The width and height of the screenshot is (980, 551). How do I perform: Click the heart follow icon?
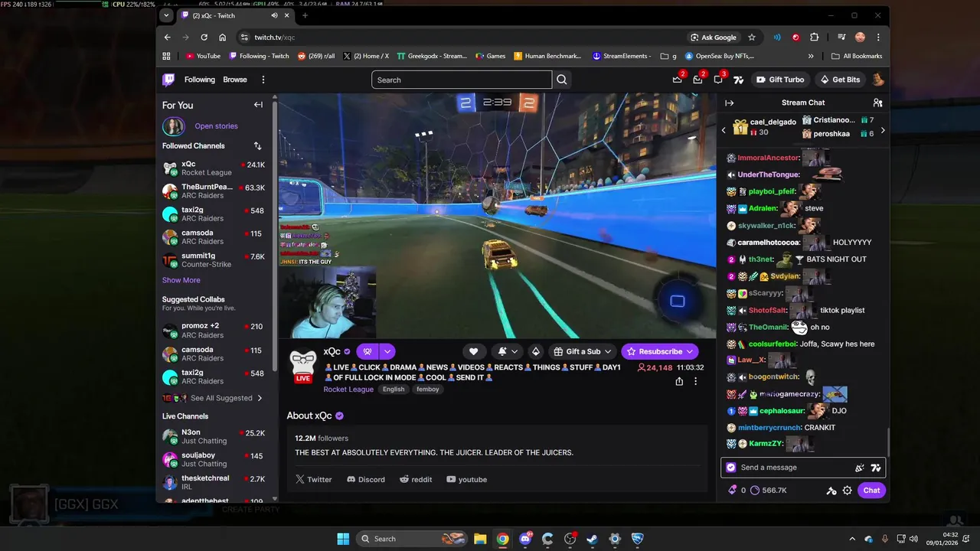coord(473,351)
